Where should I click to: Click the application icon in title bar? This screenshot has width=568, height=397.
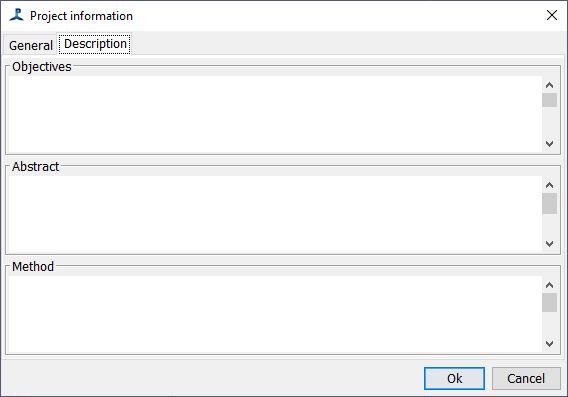click(x=16, y=15)
